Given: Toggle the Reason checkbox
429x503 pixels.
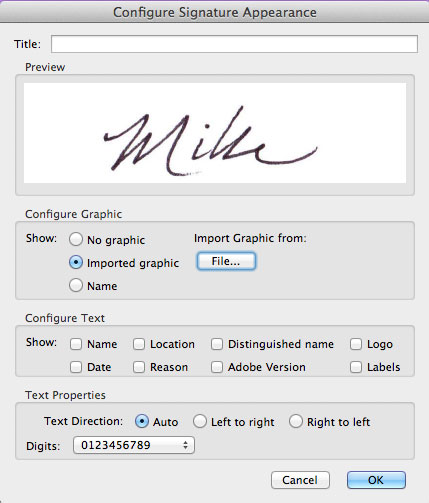Looking at the screenshot, I should tap(139, 367).
